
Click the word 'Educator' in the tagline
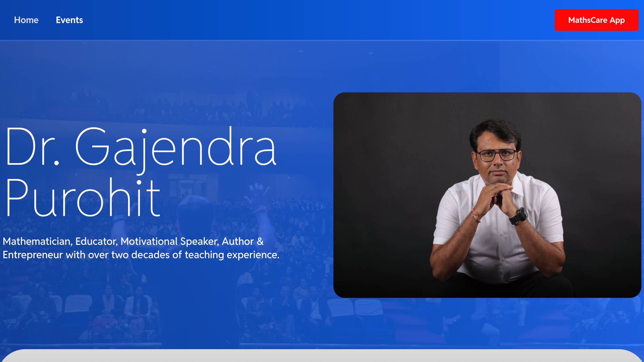point(96,241)
